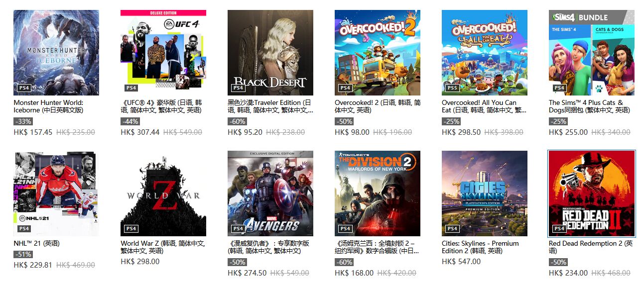644x287 pixels.
Task: Open the Cities: Skylines - Premium Edition 2 title link
Action: 480,247
